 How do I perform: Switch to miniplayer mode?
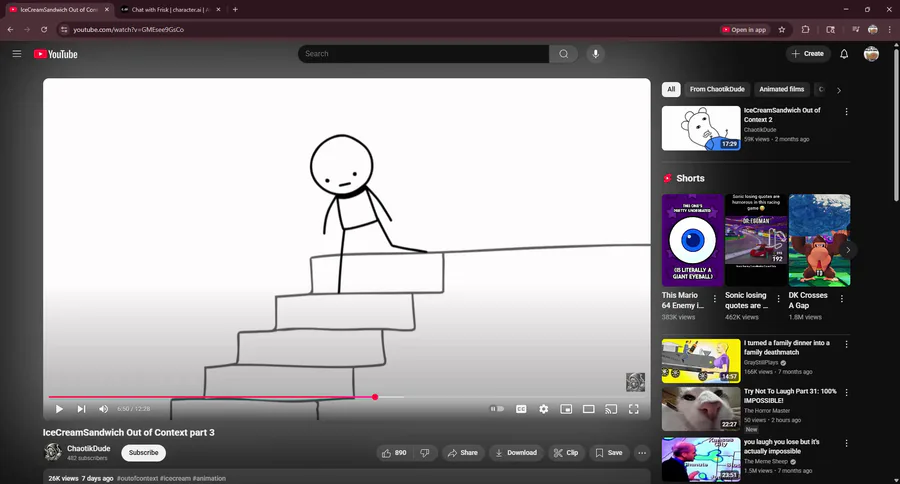tap(566, 409)
